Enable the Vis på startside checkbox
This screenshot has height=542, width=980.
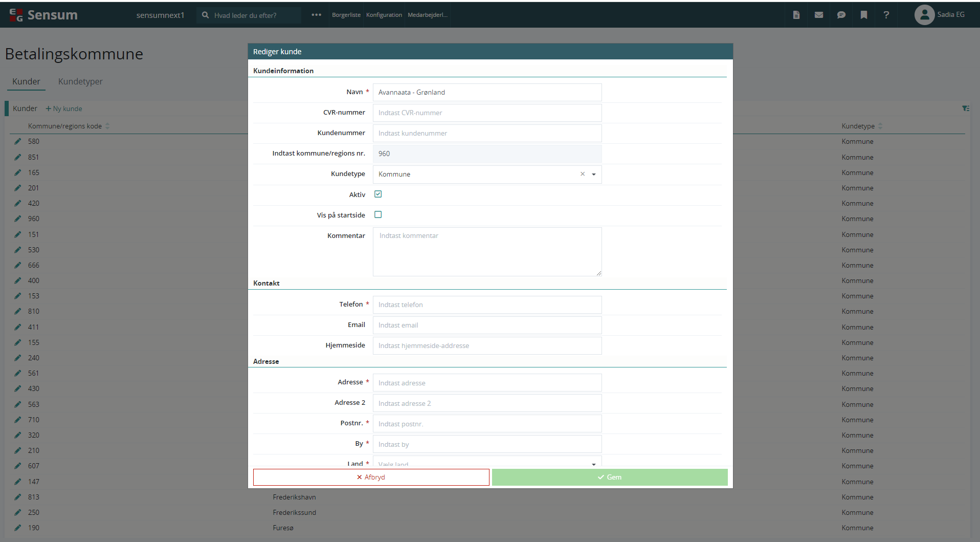378,214
